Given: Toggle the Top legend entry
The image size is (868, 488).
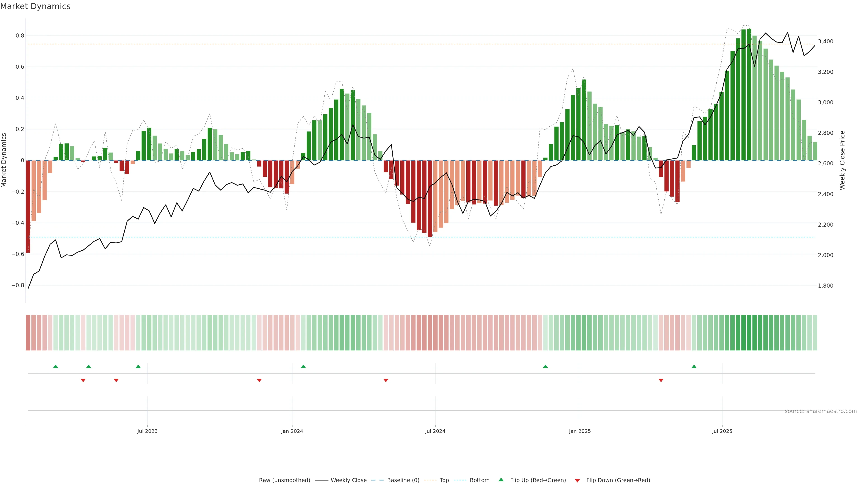Looking at the screenshot, I should (x=444, y=480).
